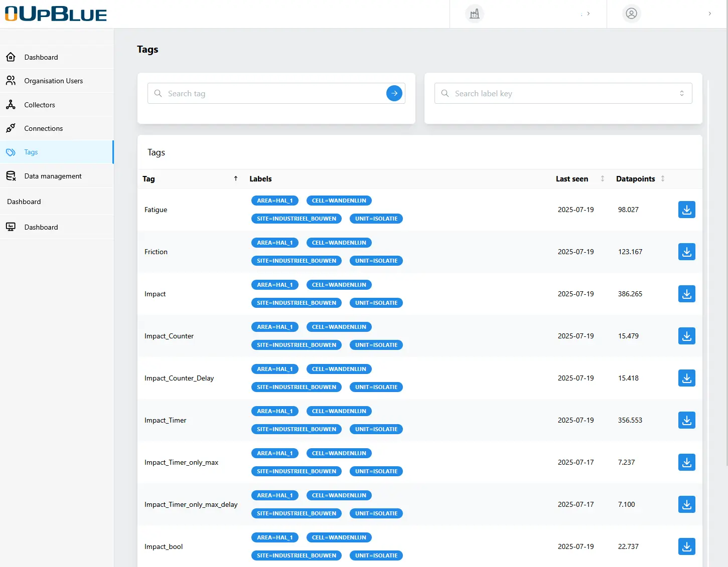728x567 pixels.
Task: Expand the user account menu chevron
Action: pos(709,14)
